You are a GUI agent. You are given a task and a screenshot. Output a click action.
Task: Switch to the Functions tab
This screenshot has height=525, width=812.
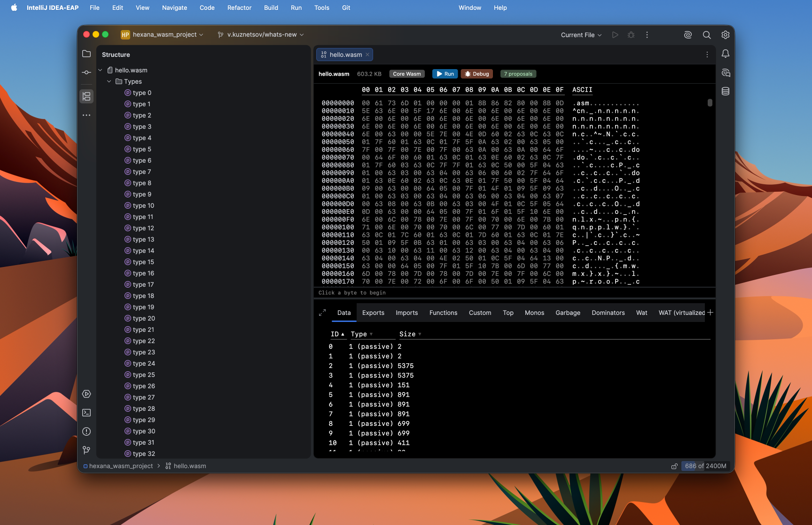pos(443,313)
